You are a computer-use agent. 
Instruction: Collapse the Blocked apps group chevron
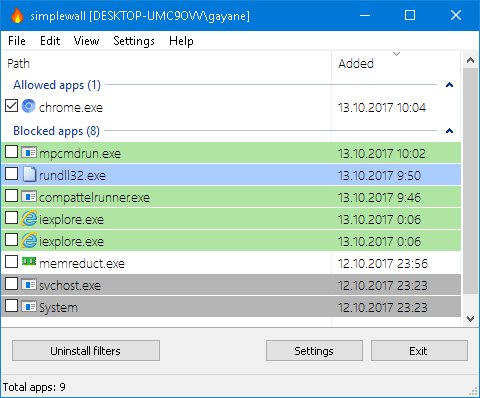pyautogui.click(x=449, y=131)
